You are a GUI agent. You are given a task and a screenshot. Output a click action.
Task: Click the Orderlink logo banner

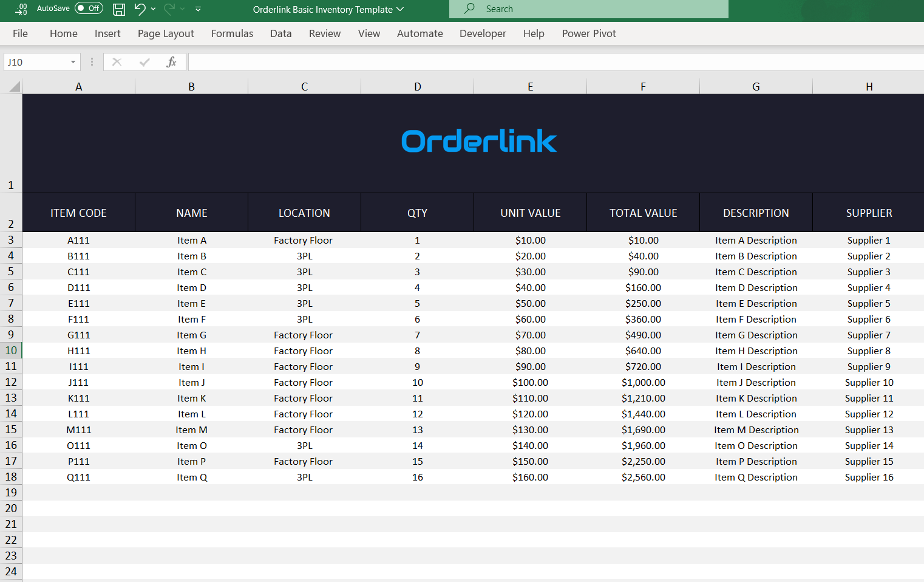479,141
